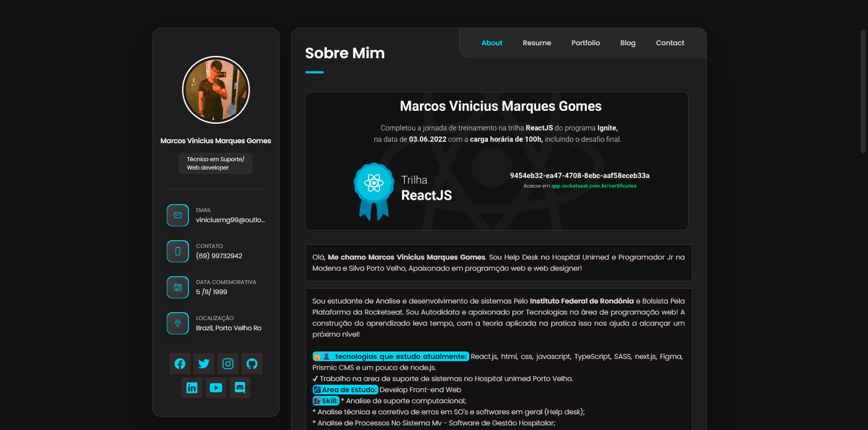Click the location pin icon
This screenshot has width=868, height=430.
point(178,323)
